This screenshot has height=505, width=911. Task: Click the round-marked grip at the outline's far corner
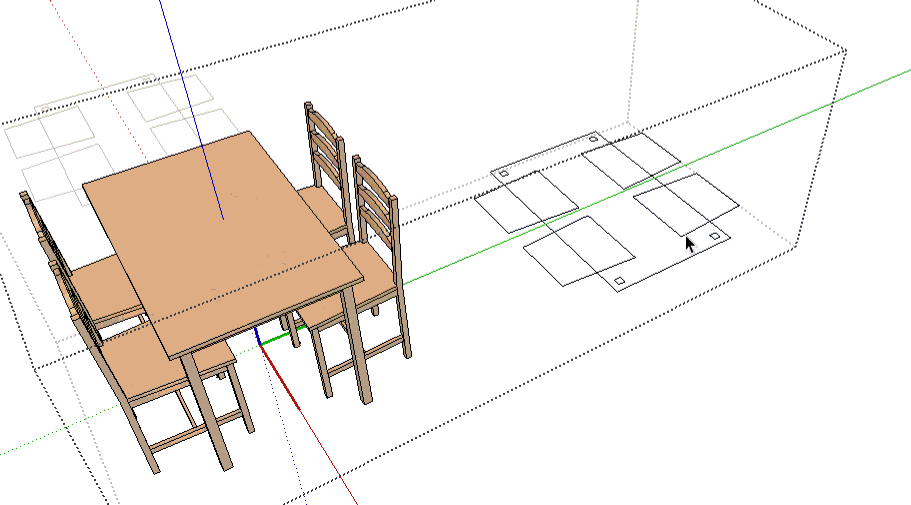(x=593, y=139)
